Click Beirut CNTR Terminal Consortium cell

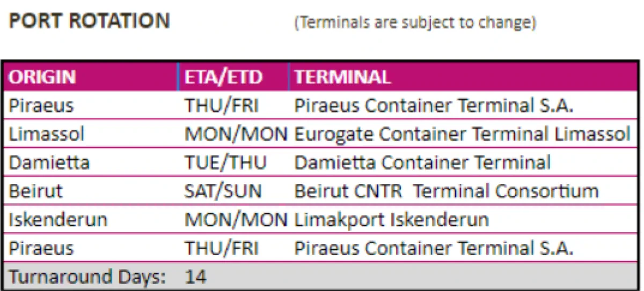tap(446, 191)
